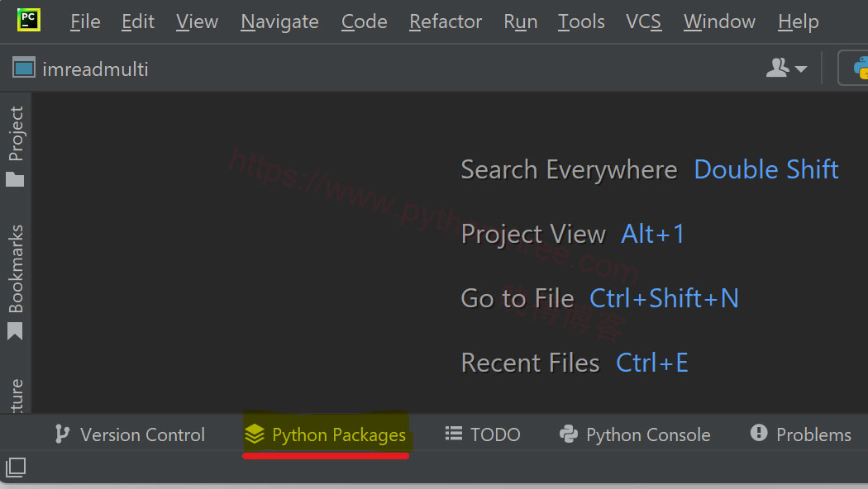Screen dimensions: 868x489
Task: Toggle the Python Packages panel visibility
Action: 326,434
